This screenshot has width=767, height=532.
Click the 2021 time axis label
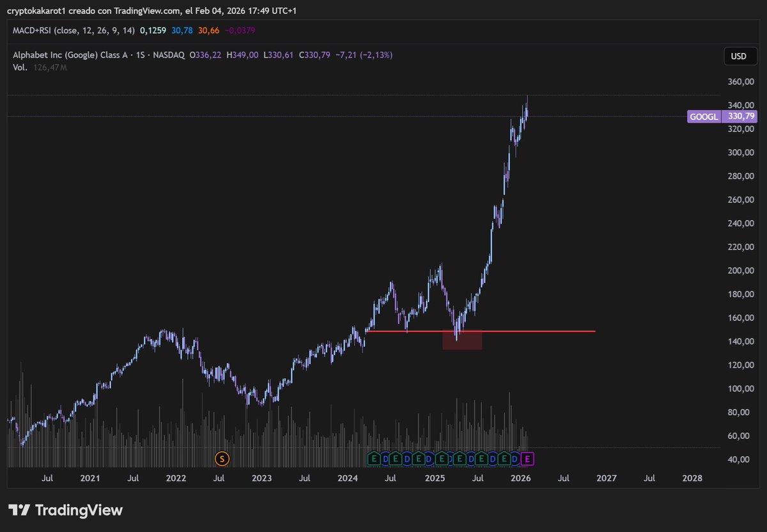(x=90, y=478)
